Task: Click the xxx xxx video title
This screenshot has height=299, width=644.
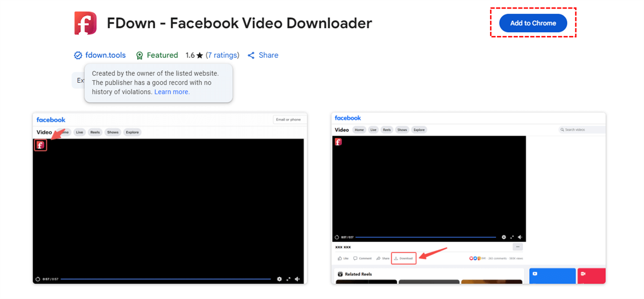Action: (x=343, y=247)
